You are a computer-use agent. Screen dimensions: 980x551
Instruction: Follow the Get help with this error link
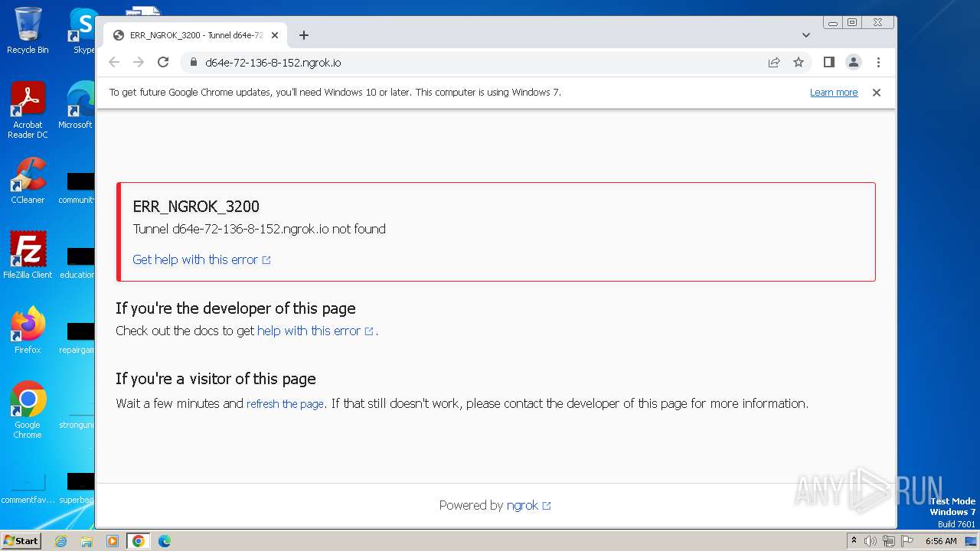coord(201,259)
